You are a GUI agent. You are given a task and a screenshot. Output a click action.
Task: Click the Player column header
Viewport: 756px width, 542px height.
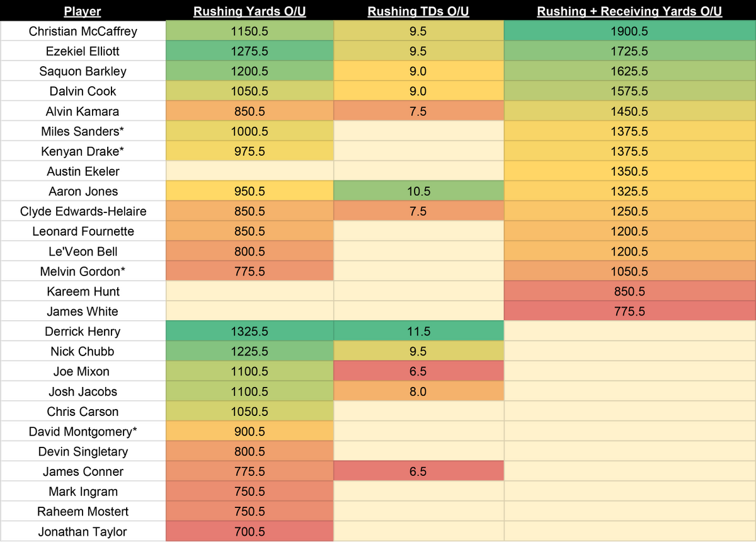click(83, 11)
